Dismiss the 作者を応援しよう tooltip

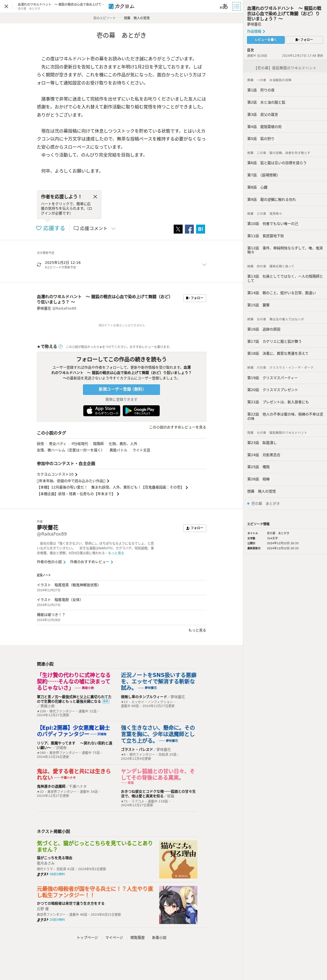point(95,197)
